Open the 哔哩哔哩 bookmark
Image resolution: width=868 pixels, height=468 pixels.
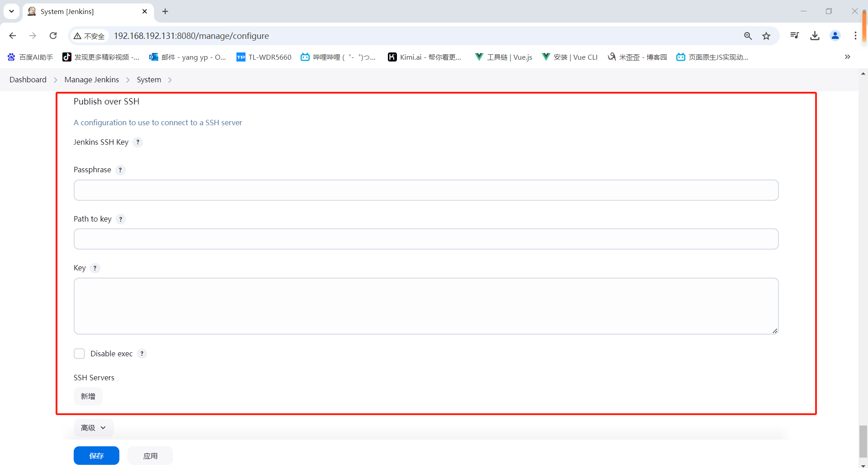pyautogui.click(x=338, y=57)
